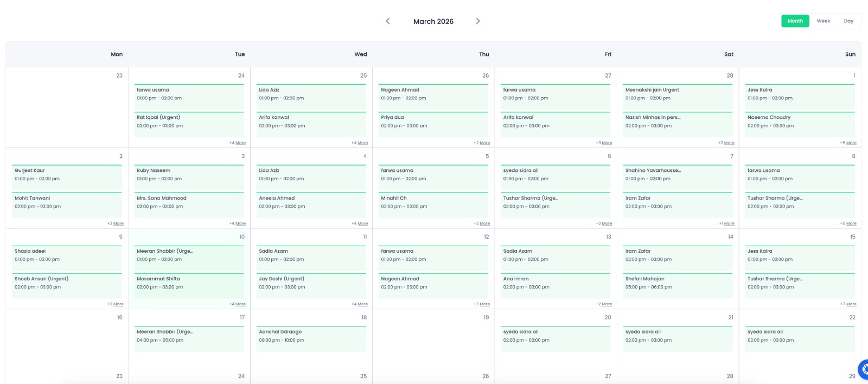Viewport: 868px width, 384px height.
Task: Switch to the Week view
Action: [823, 21]
